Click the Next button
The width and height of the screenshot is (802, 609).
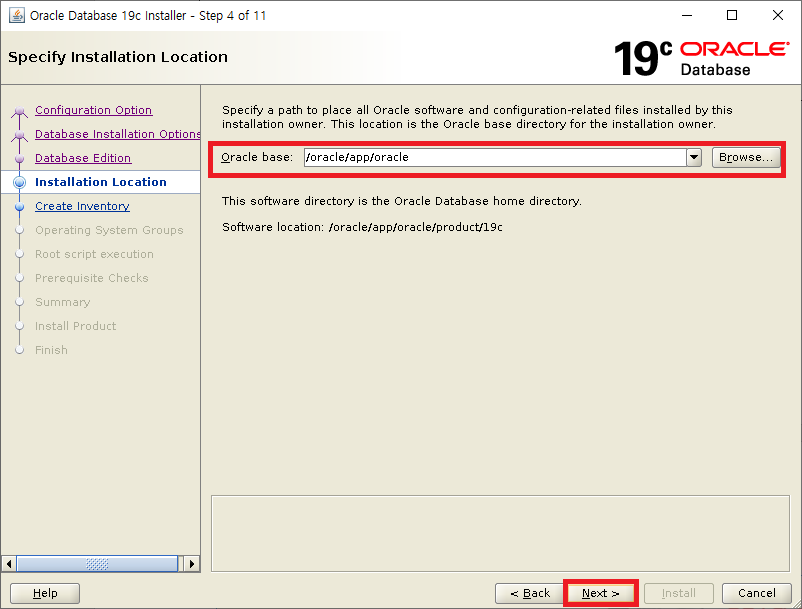pos(600,593)
